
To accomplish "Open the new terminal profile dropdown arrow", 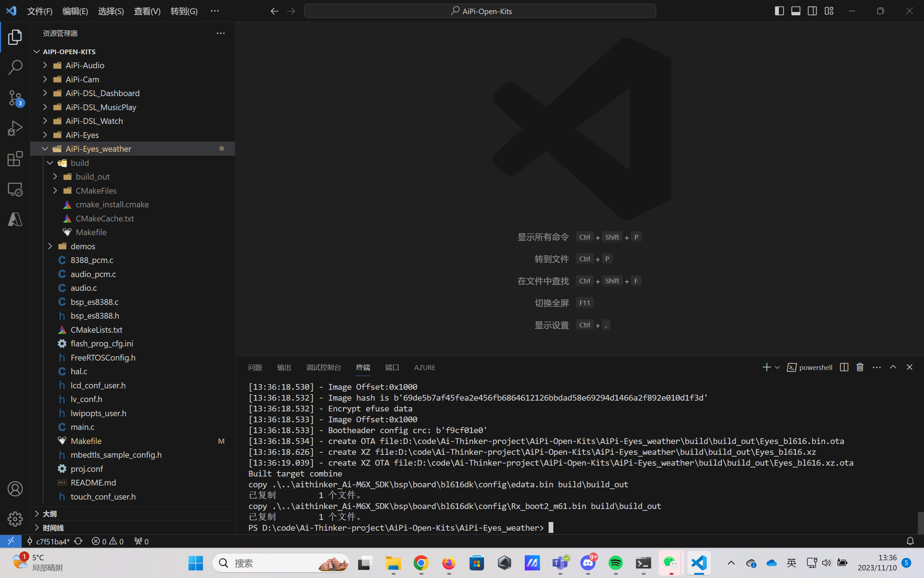I will pyautogui.click(x=777, y=367).
